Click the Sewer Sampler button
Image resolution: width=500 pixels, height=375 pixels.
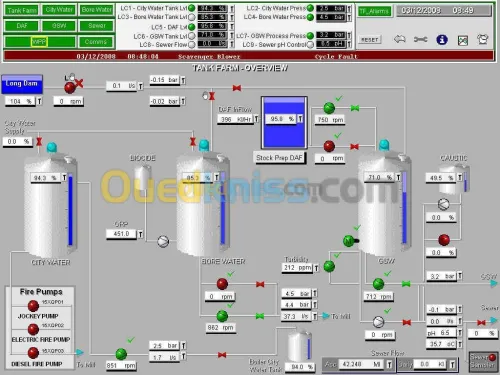pyautogui.click(x=483, y=362)
